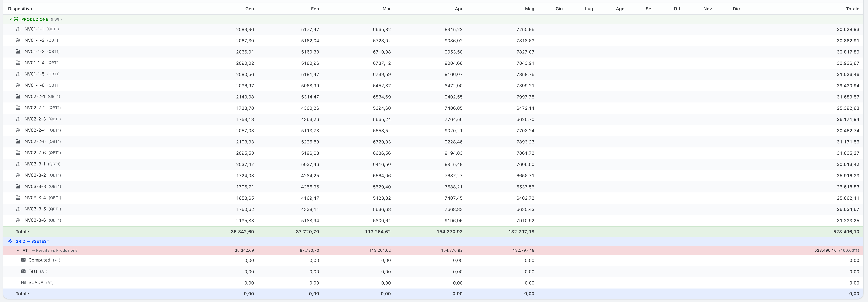
Task: Click the PRODUZIONE solar plant icon
Action: (16, 19)
